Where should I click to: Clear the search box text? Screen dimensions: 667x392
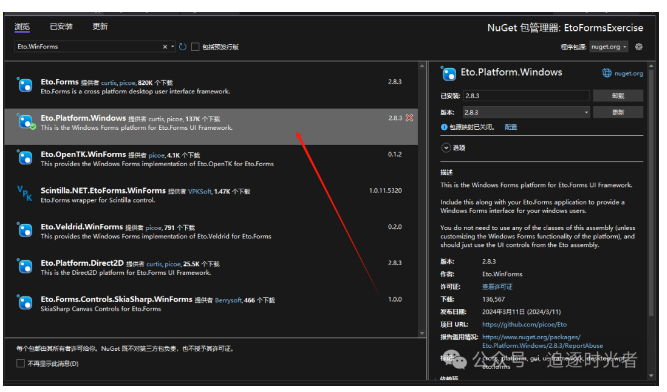165,47
